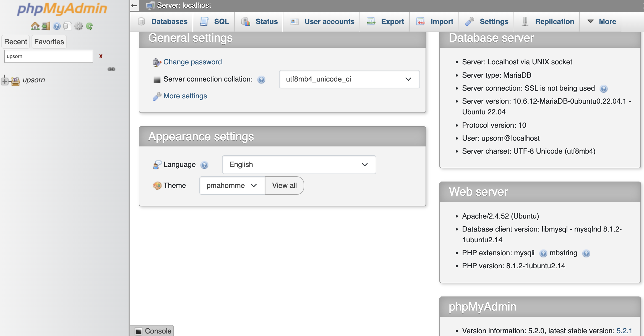Click help icon after mbstring extension
The width and height of the screenshot is (644, 336).
pyautogui.click(x=586, y=253)
